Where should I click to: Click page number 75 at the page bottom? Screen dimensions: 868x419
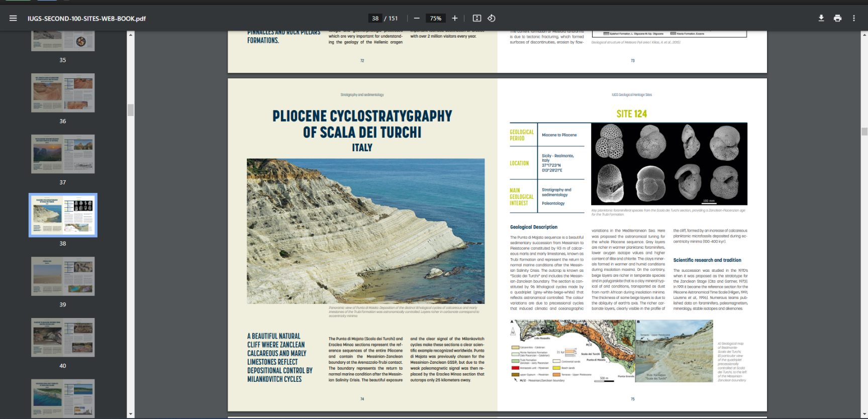coord(632,399)
